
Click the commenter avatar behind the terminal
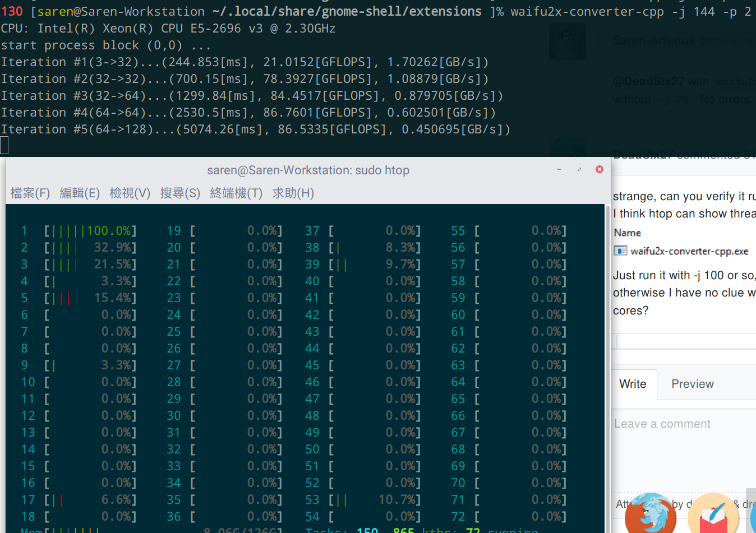pyautogui.click(x=568, y=42)
